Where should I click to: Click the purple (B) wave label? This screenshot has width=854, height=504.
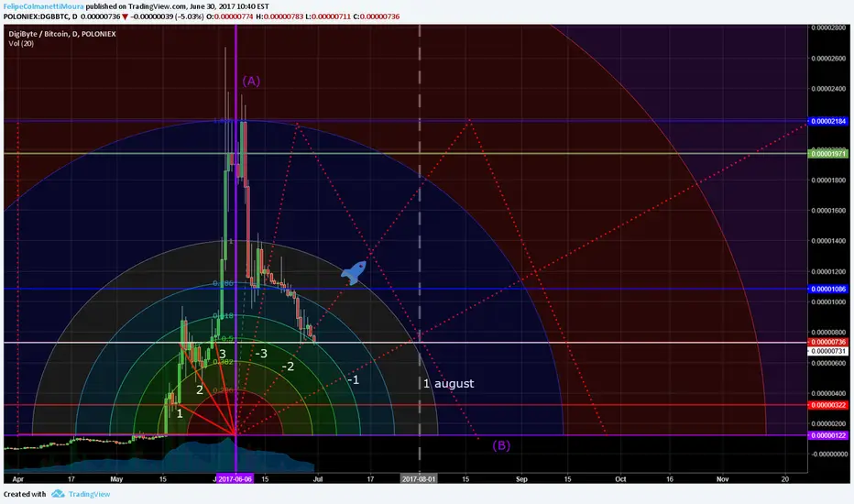501,445
